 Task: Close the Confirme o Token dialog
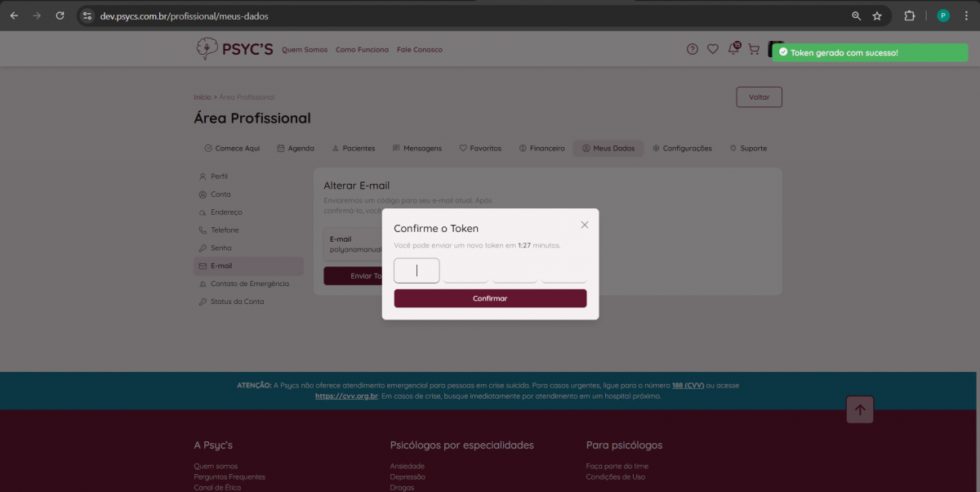click(584, 225)
